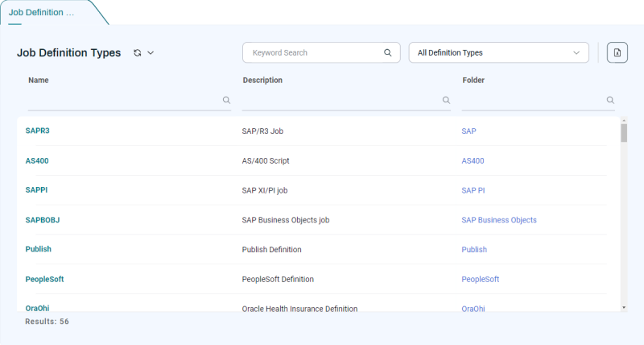Click the Name column filter search icon

(226, 101)
